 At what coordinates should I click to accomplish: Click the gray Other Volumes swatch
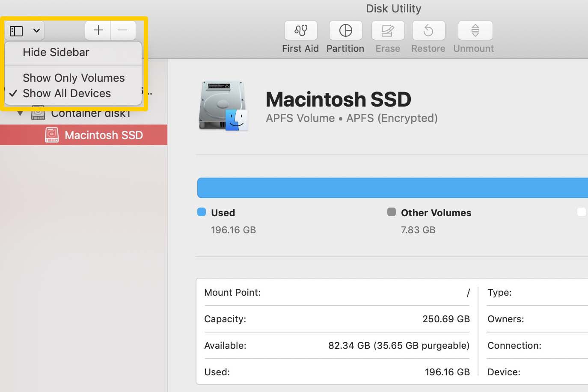[391, 212]
